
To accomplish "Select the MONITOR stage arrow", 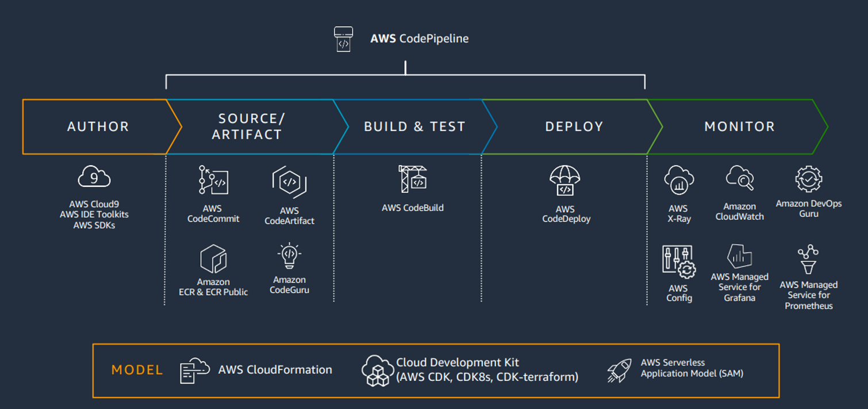I will 738,127.
